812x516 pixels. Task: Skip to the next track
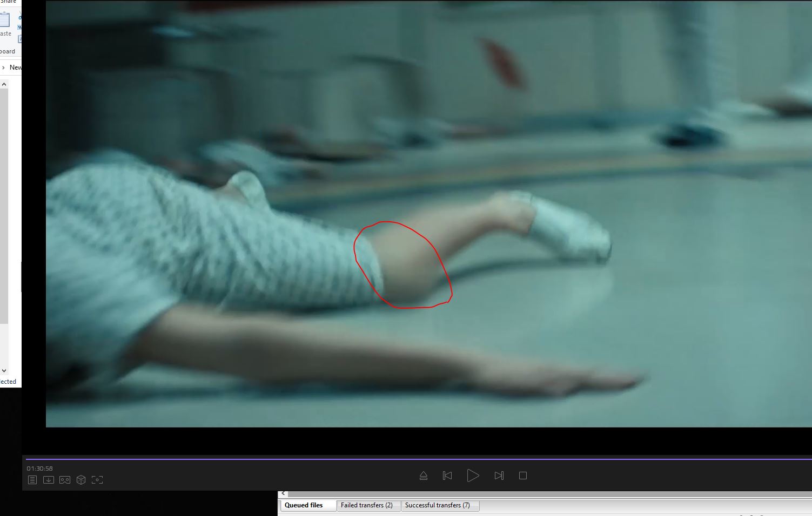tap(499, 476)
